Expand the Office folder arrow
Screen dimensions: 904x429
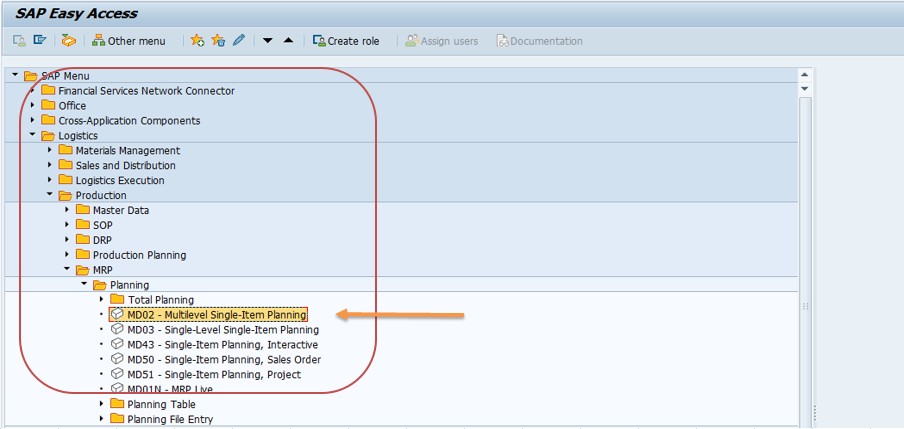click(32, 106)
